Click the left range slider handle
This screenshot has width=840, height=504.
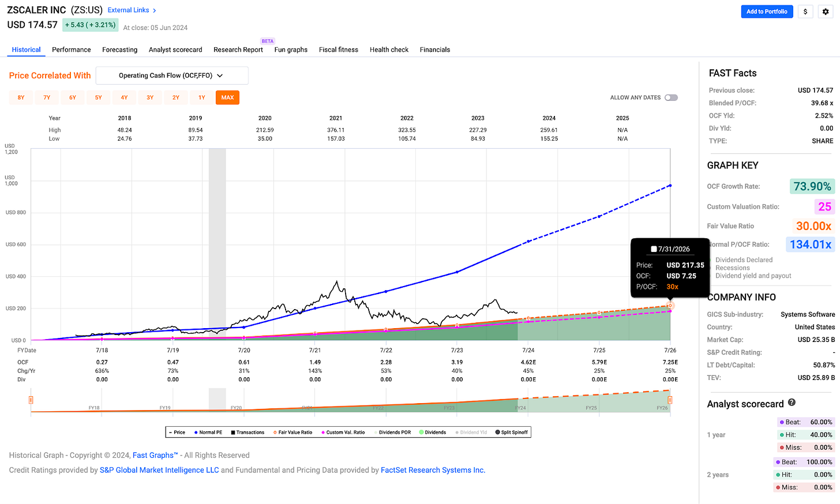pos(31,400)
